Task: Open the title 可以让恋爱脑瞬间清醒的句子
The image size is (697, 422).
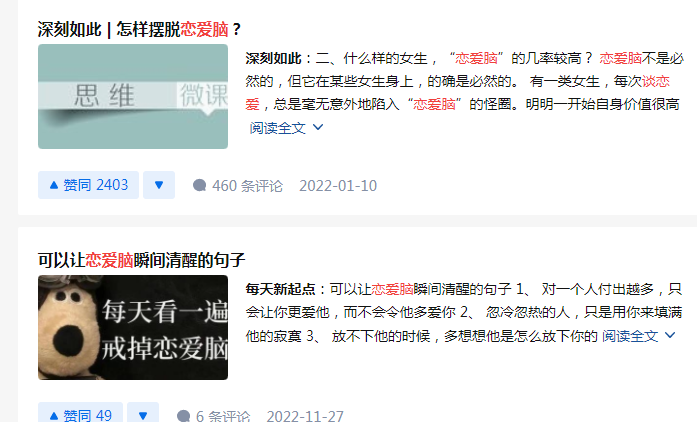Action: pos(141,260)
